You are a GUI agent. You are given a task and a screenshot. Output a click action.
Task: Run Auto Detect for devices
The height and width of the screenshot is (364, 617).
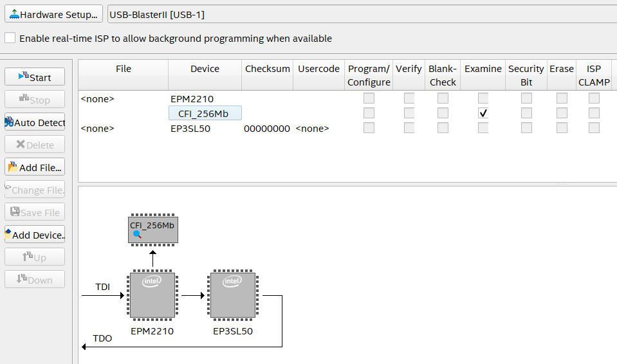(35, 122)
